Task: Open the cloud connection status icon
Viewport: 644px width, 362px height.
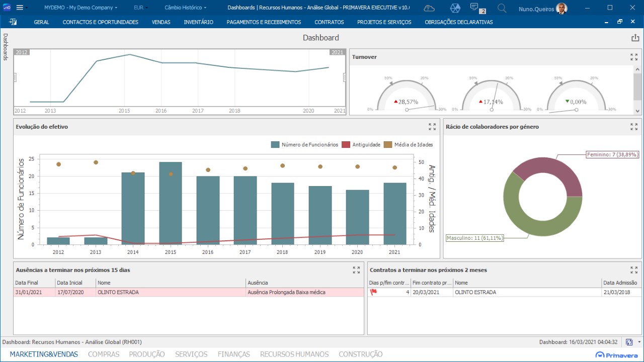Action: [429, 8]
